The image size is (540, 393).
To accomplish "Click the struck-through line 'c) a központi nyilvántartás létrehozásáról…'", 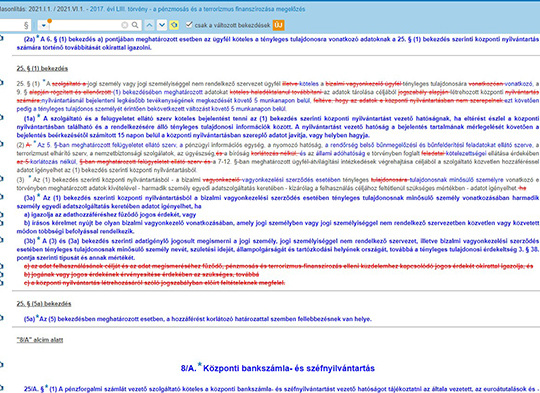I will [x=154, y=283].
